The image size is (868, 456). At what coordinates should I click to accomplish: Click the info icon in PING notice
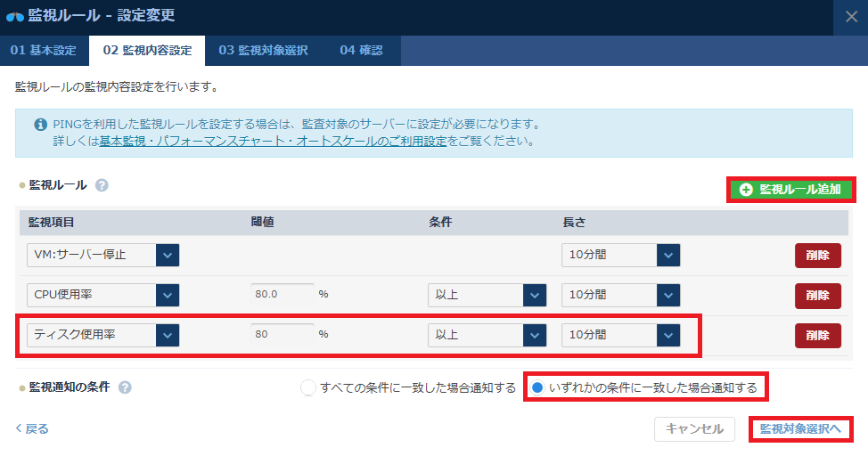tap(40, 125)
